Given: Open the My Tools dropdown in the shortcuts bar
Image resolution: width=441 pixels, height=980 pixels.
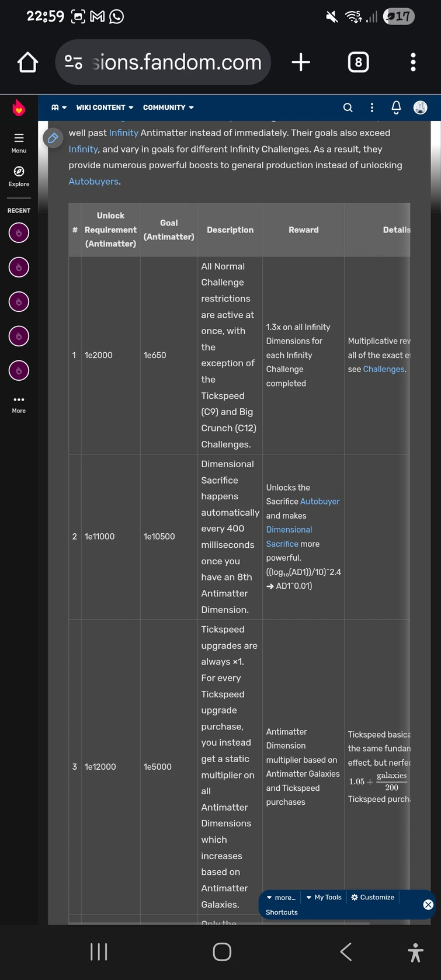Looking at the screenshot, I should (324, 897).
